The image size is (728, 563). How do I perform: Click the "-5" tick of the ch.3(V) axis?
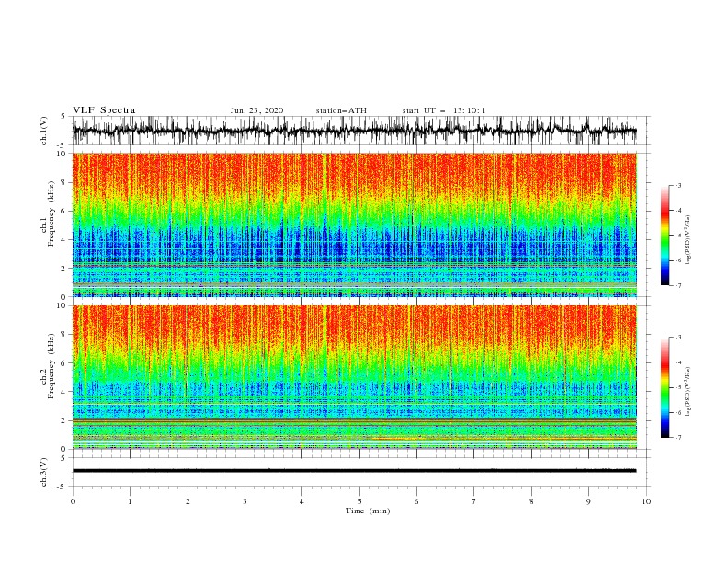pos(63,487)
